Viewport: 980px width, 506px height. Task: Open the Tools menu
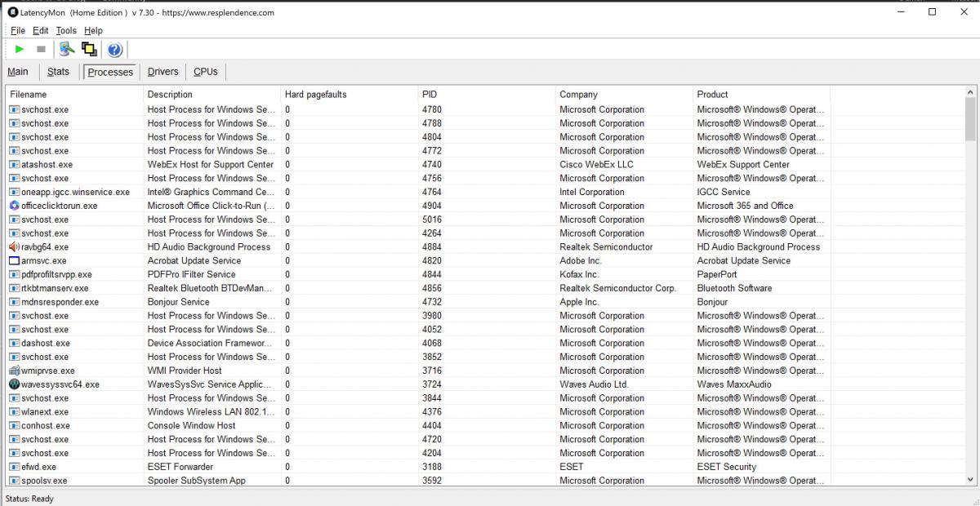(66, 31)
